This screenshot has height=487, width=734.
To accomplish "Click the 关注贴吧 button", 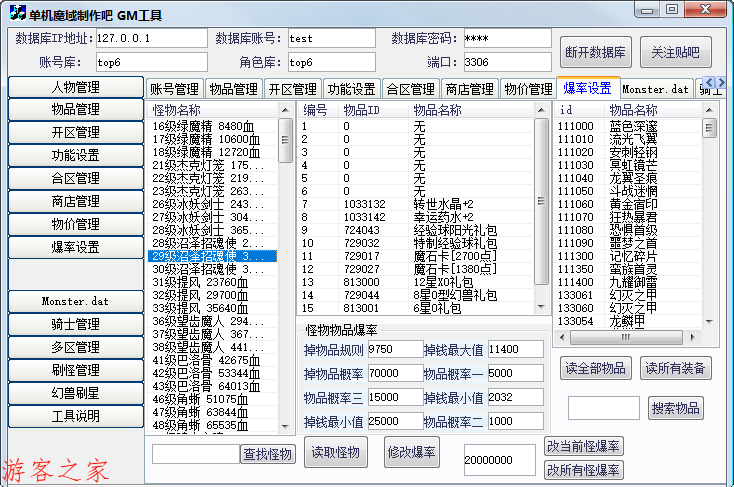I will (x=676, y=51).
